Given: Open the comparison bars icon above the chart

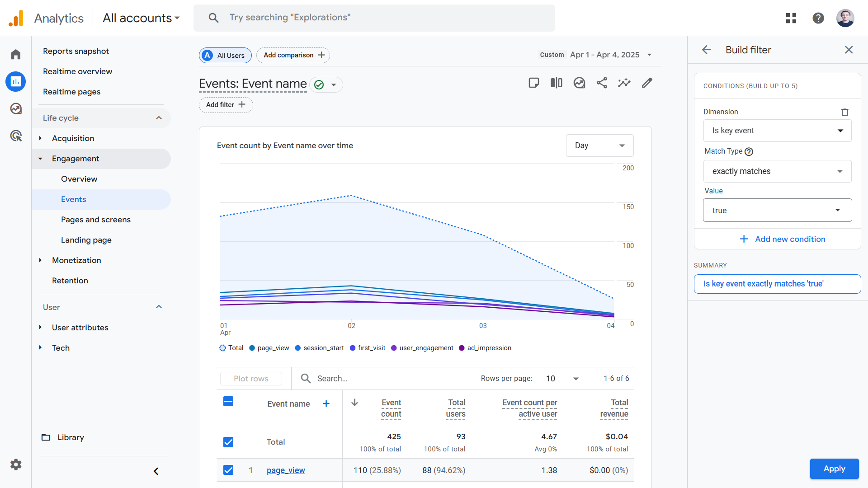Looking at the screenshot, I should pyautogui.click(x=557, y=83).
